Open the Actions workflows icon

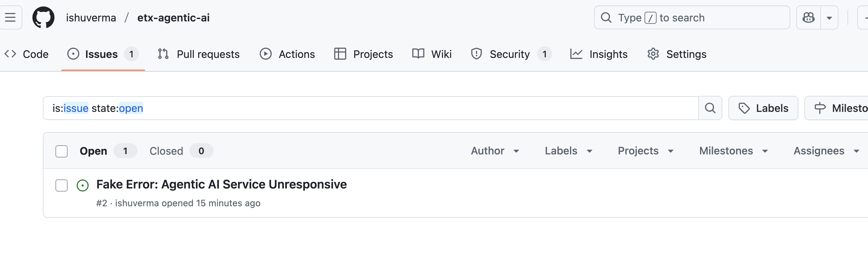265,54
